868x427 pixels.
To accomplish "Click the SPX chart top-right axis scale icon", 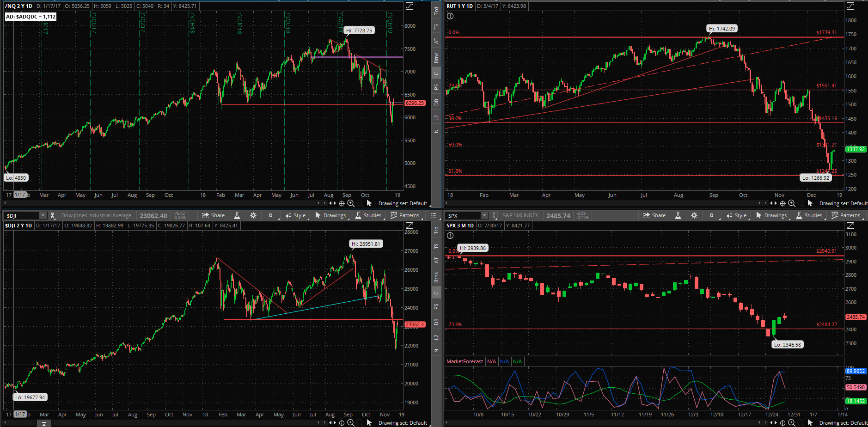I will coord(850,226).
